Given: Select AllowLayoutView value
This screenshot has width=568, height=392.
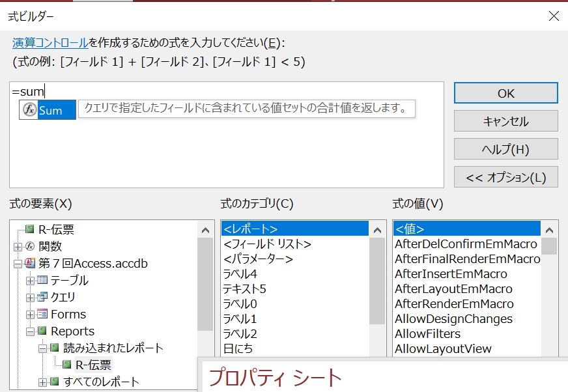Looking at the screenshot, I should [467, 348].
